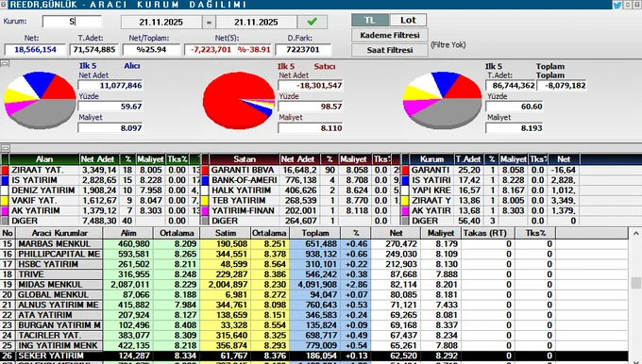Viewport: 642px width, 364px height.
Task: Click yellow swatch beside VAKIF YAT.
Action: (x=5, y=201)
